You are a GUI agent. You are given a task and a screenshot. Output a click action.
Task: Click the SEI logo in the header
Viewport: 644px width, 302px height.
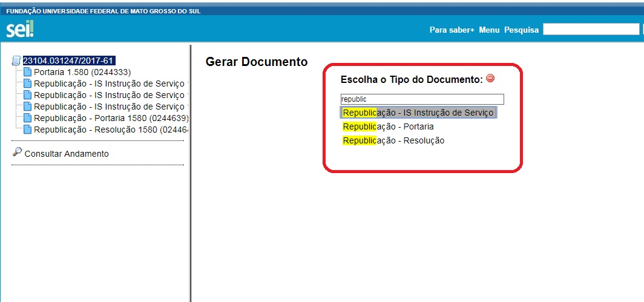pos(19,29)
